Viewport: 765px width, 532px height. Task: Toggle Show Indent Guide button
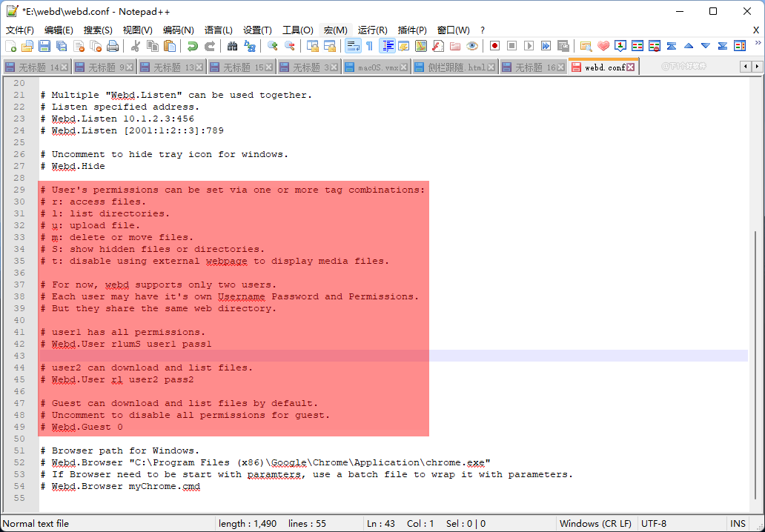pyautogui.click(x=388, y=47)
